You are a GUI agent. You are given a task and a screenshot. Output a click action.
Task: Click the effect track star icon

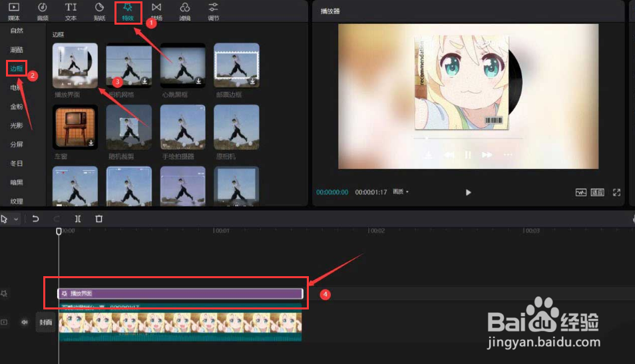4,293
